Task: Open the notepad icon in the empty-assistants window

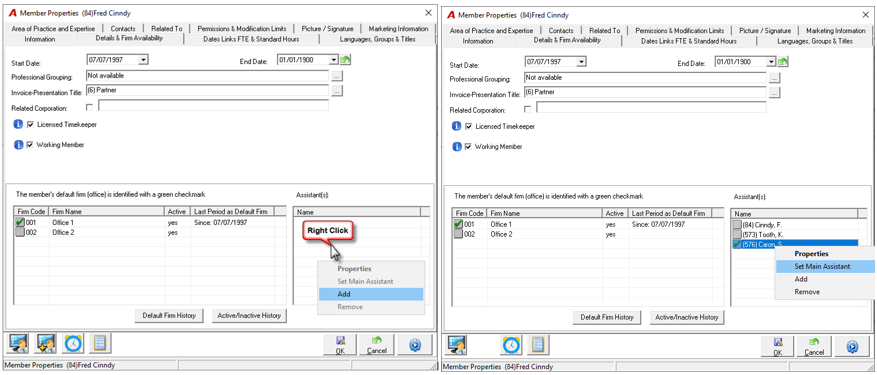Action: pyautogui.click(x=101, y=343)
